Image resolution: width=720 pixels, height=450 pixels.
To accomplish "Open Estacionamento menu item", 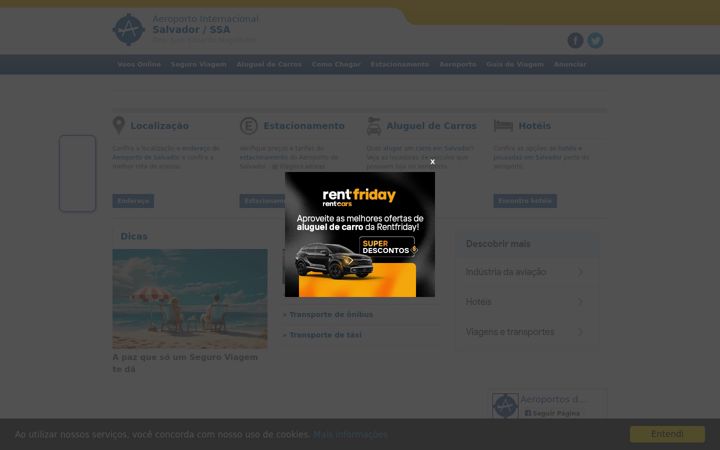I will tap(400, 64).
